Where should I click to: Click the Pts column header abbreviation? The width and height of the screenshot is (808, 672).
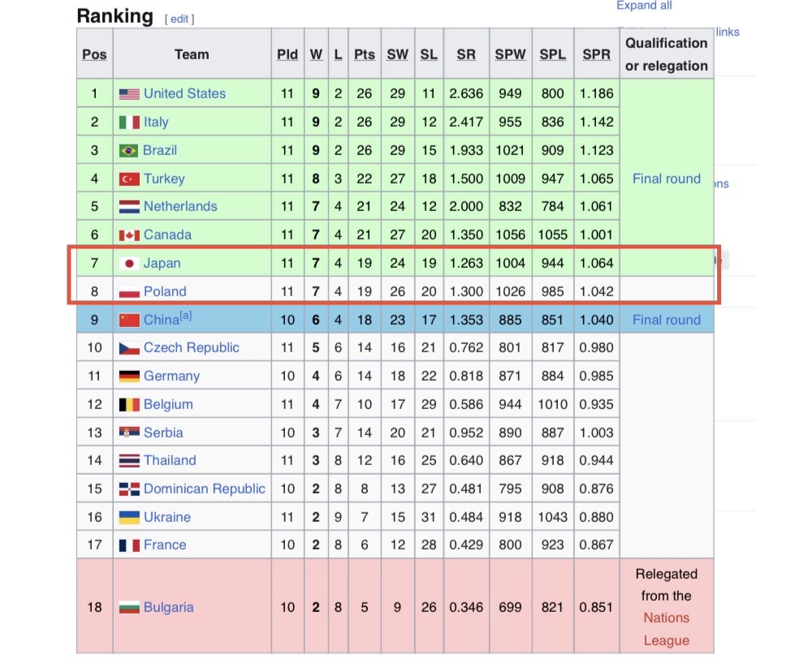pyautogui.click(x=365, y=54)
